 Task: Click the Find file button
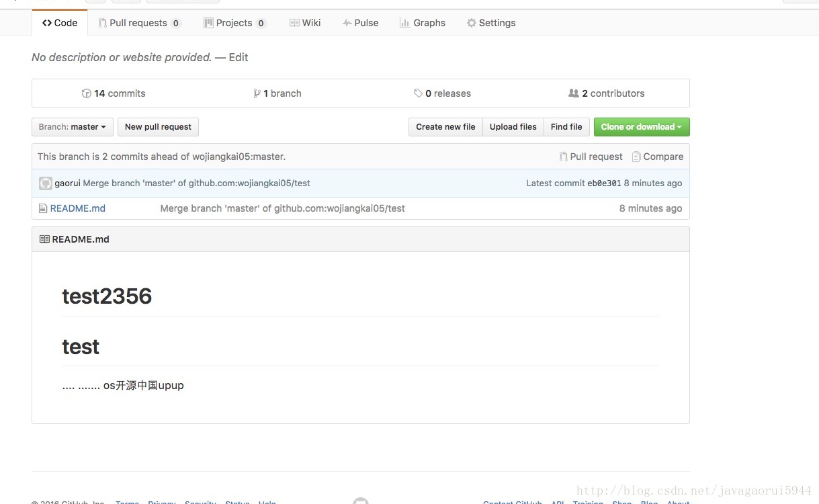coord(566,127)
